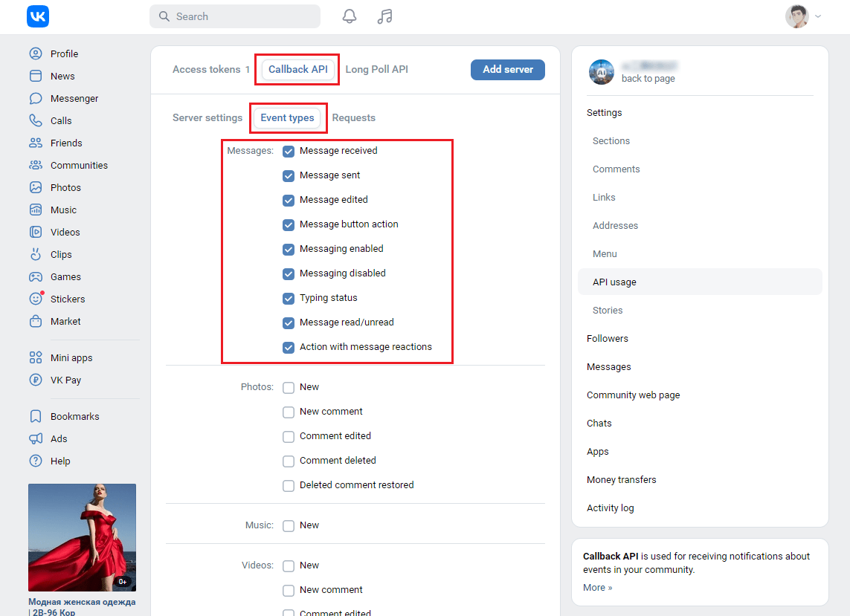Click the Videos sidebar icon
This screenshot has height=616, width=850.
[x=36, y=232]
